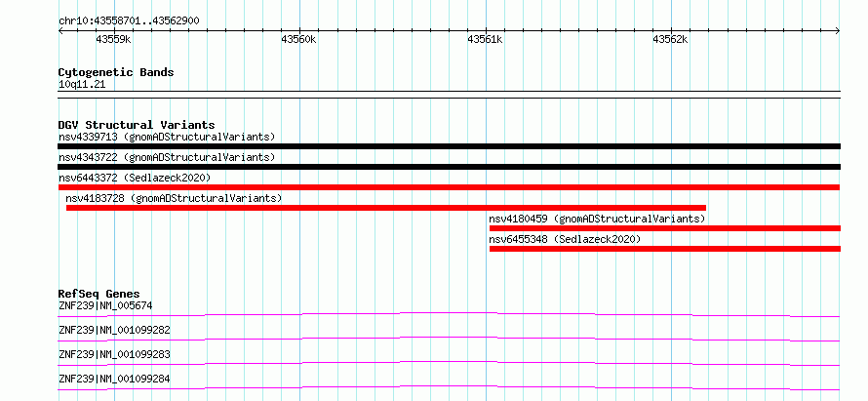Click the red bar under nsv4183728
868x401 pixels.
(386, 208)
